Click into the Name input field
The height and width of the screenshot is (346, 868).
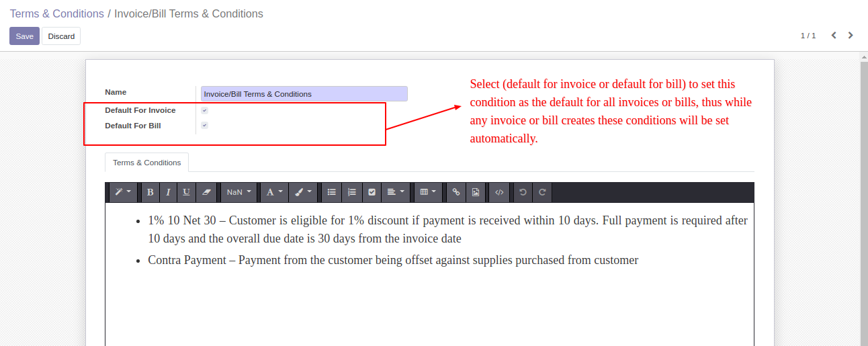pyautogui.click(x=304, y=94)
